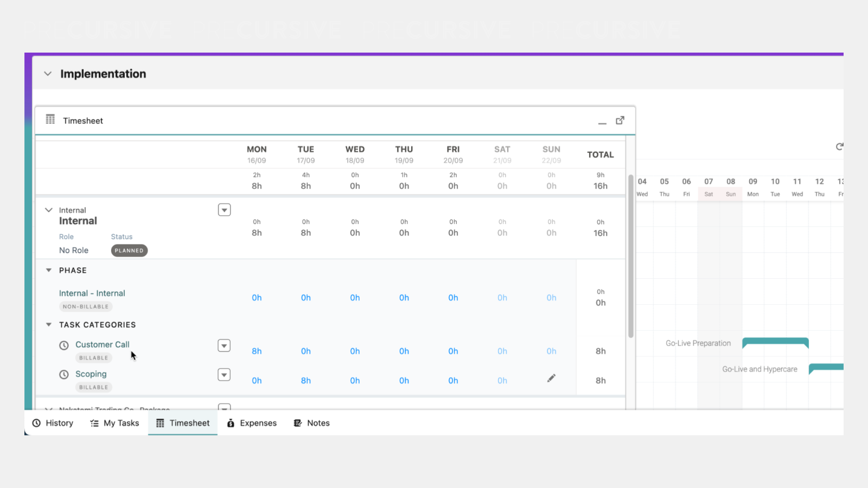Open the Expenses tab
The image size is (868, 488).
pos(252,423)
